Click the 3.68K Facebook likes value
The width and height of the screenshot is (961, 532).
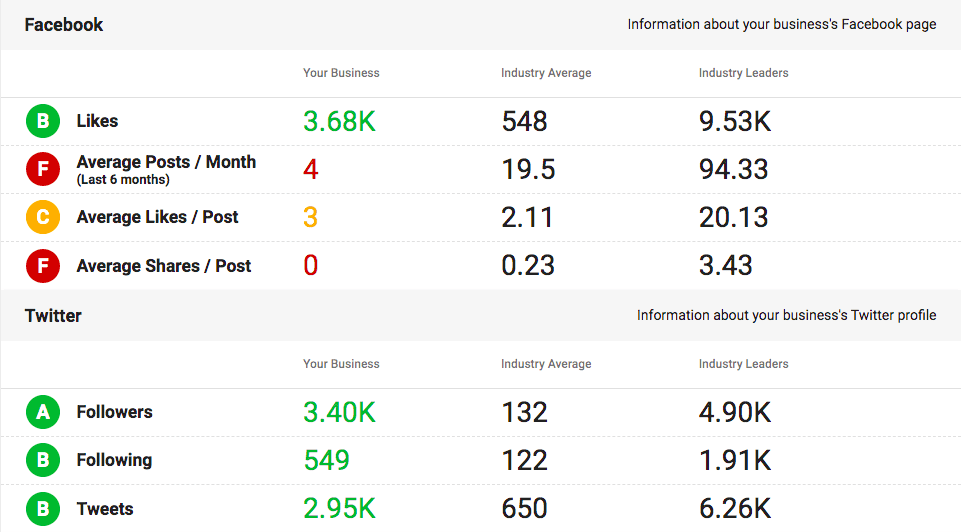tap(339, 122)
